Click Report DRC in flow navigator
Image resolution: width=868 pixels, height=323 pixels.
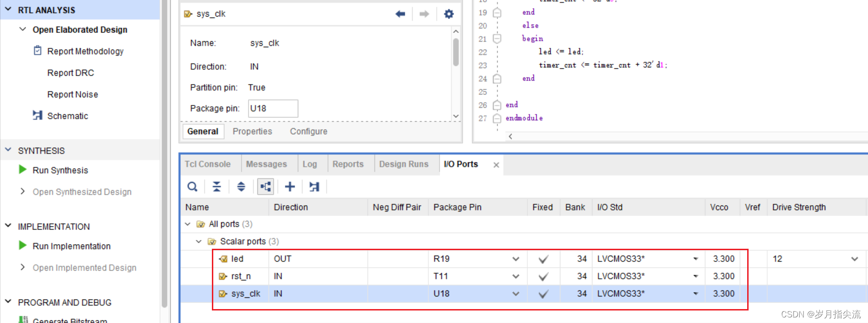(x=71, y=73)
